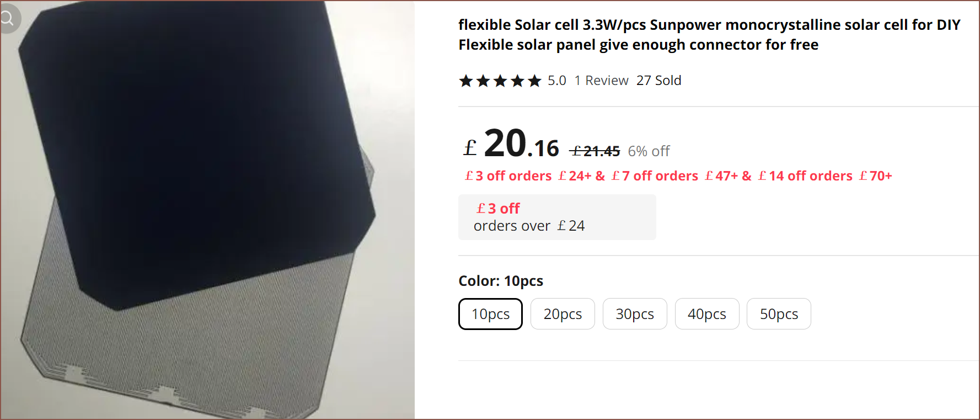Open the solar cell product image
The height and width of the screenshot is (420, 980).
click(x=207, y=210)
